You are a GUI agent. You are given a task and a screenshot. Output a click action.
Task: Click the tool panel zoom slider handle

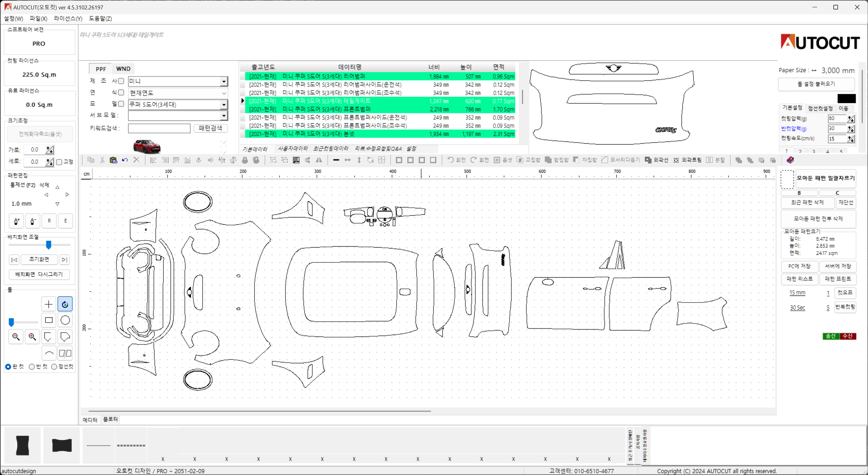(x=12, y=322)
